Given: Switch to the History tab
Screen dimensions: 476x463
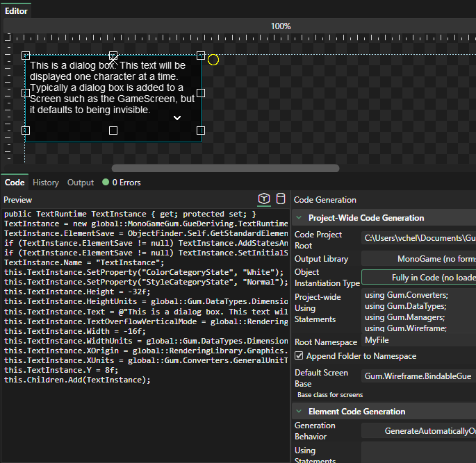Looking at the screenshot, I should [46, 183].
